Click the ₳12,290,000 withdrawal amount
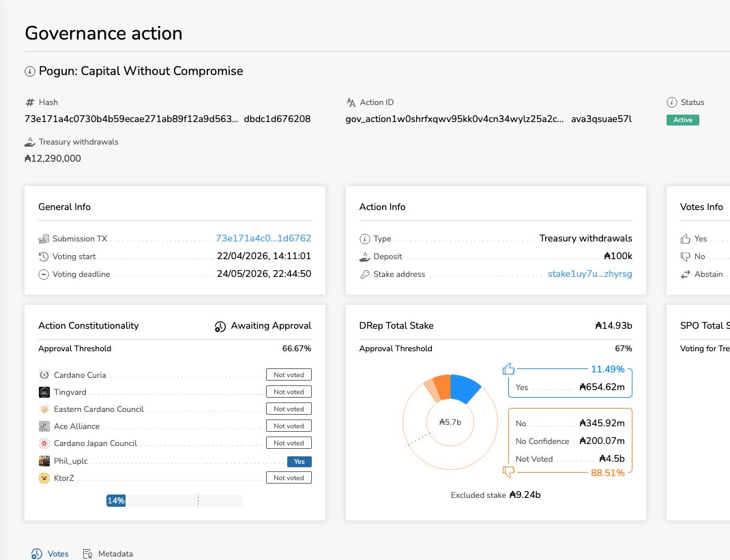Screen dimensions: 730x560 (53, 159)
